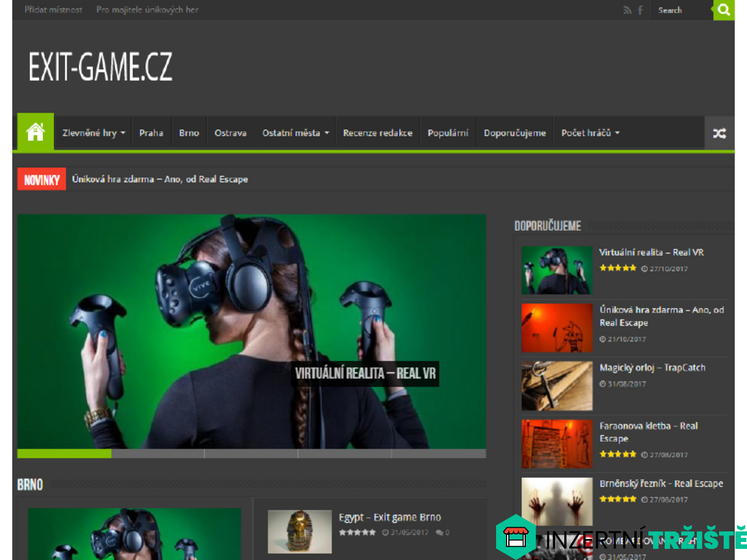This screenshot has height=560, width=747.
Task: Open the Populární menu item
Action: pyautogui.click(x=448, y=133)
